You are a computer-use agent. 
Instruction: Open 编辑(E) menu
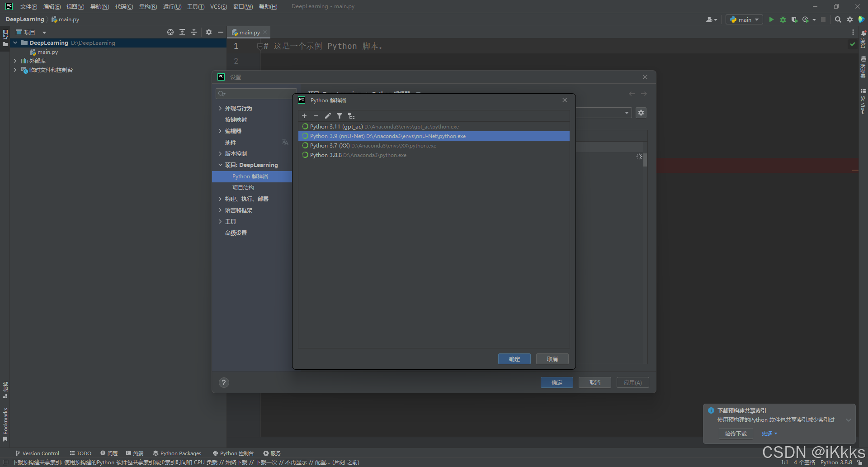52,7
